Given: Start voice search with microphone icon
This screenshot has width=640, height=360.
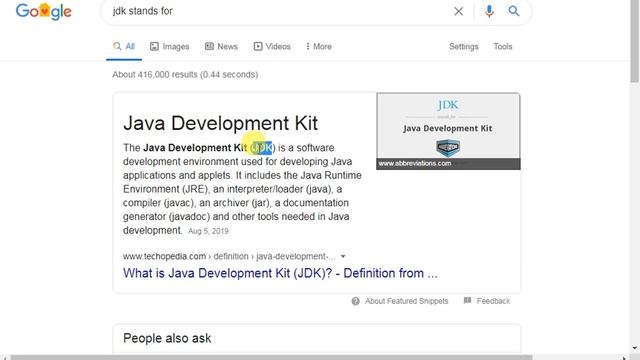Looking at the screenshot, I should [x=489, y=11].
